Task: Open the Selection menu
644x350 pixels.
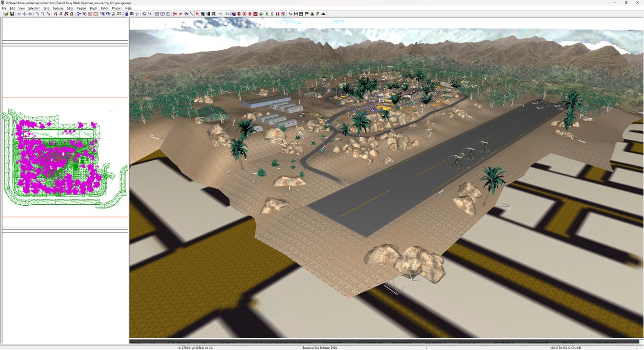Action: pos(34,9)
